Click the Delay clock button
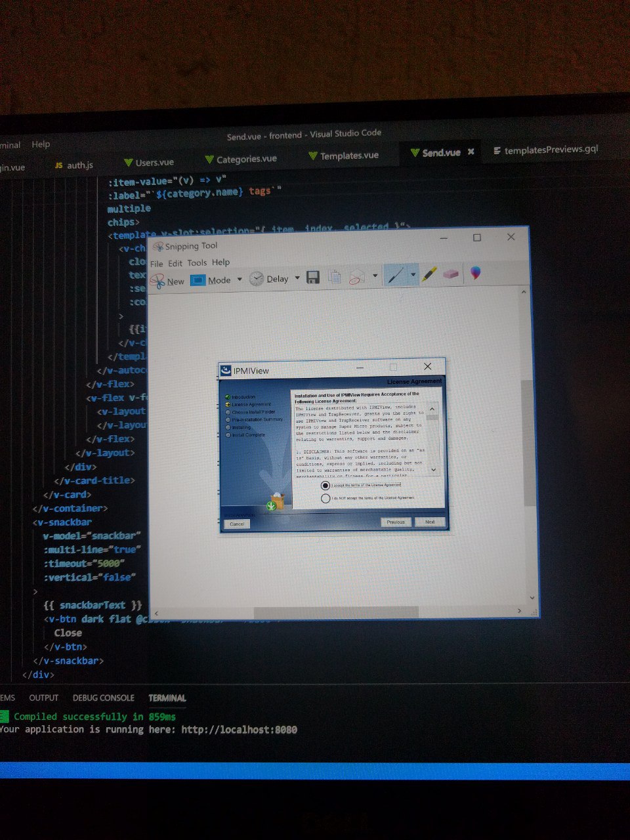 (269, 279)
